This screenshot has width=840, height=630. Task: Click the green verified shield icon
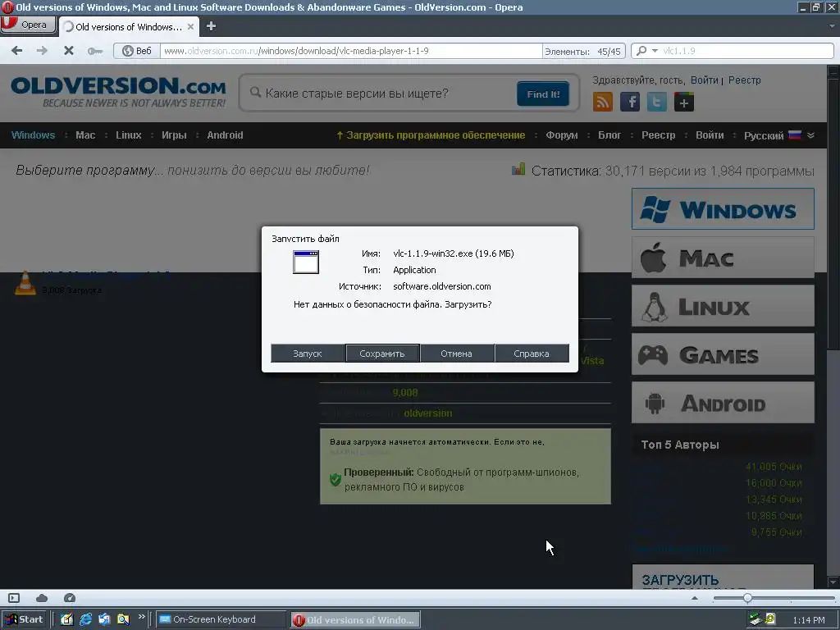point(336,479)
